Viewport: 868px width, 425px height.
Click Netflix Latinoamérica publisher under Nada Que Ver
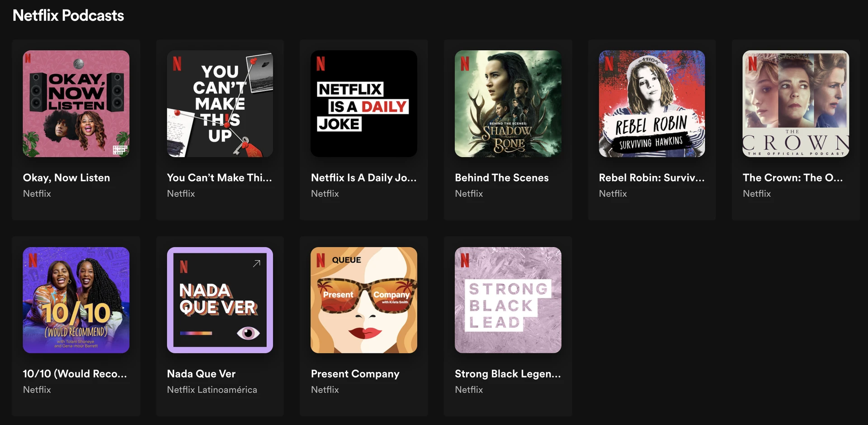coord(212,390)
